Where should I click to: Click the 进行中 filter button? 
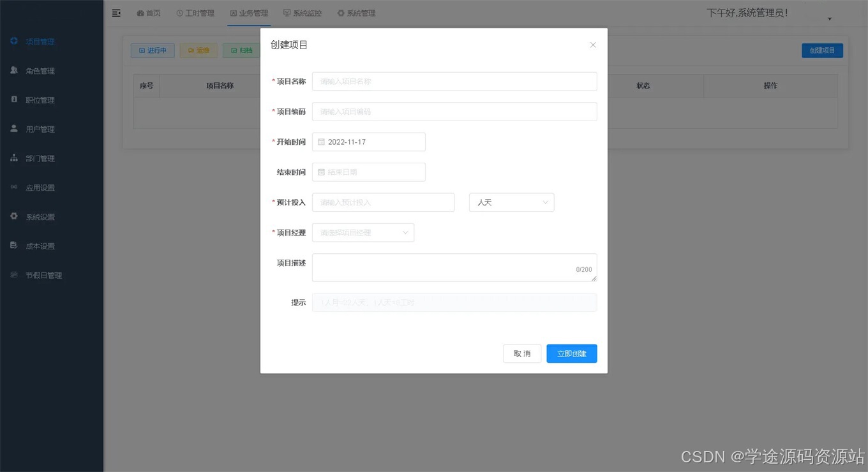pyautogui.click(x=153, y=50)
